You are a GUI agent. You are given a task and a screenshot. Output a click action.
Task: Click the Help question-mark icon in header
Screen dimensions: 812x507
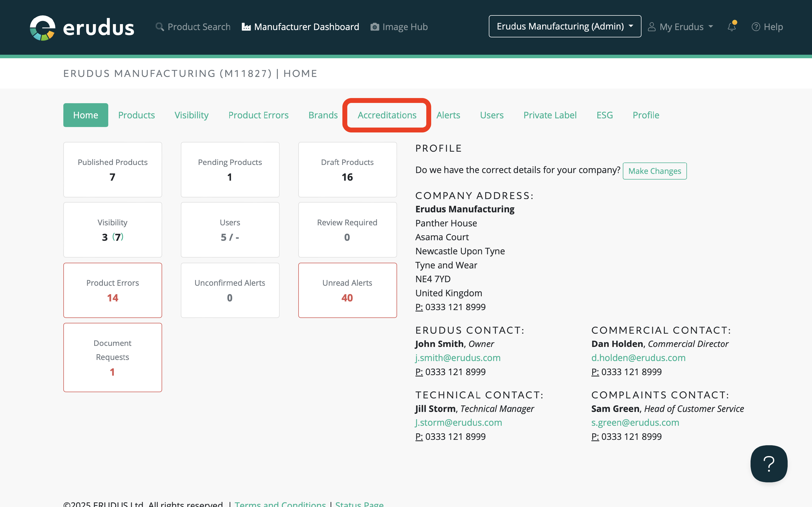(x=756, y=27)
